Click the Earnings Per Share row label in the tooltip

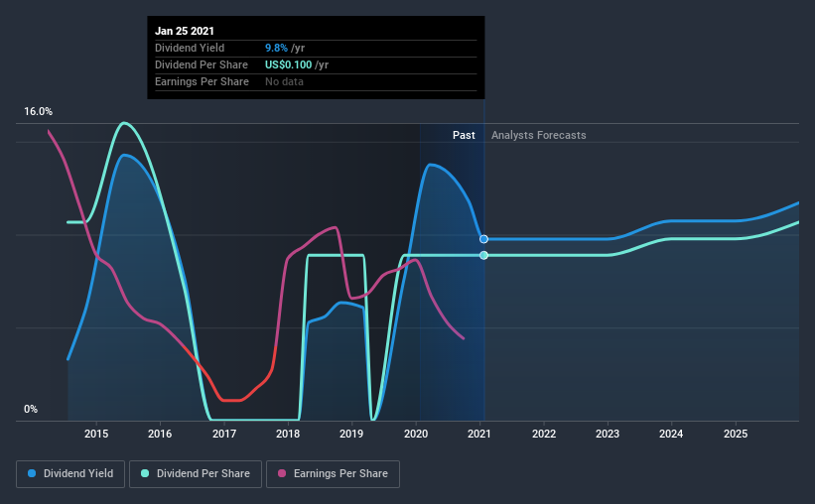pos(202,81)
